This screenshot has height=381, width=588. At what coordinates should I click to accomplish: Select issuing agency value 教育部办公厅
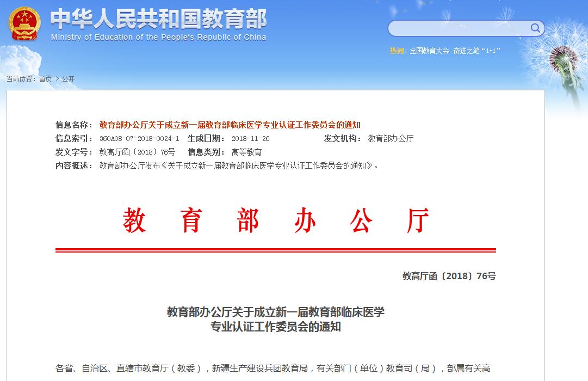[x=391, y=138]
